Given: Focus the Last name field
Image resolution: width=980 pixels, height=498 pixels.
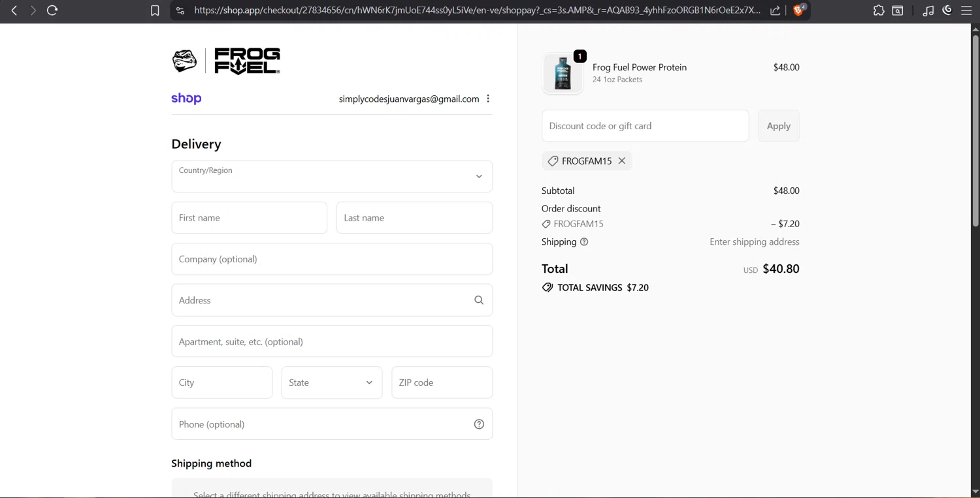Looking at the screenshot, I should (x=414, y=217).
